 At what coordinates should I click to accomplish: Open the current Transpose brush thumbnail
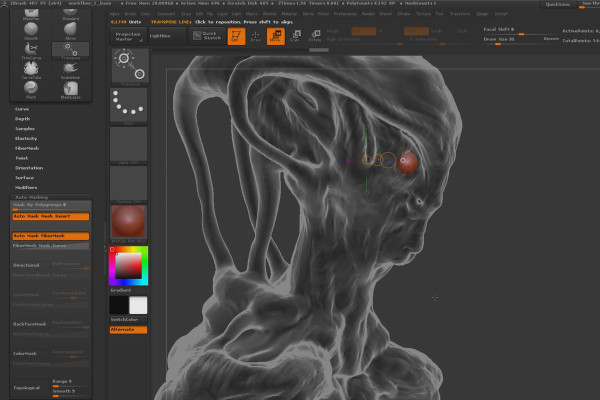130,67
